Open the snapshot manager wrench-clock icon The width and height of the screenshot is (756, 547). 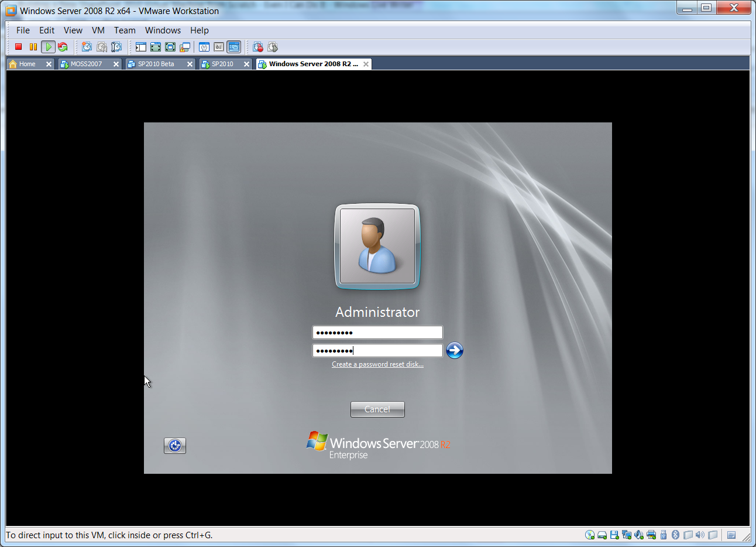pyautogui.click(x=116, y=47)
